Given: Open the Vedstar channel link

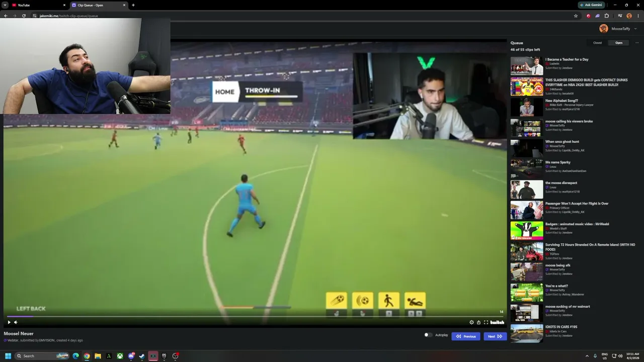Looking at the screenshot, I should coord(13,340).
